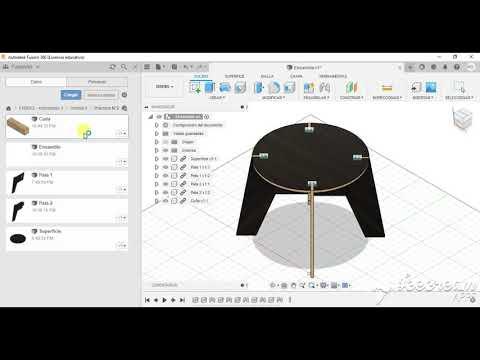Click the Save icon in top toolbar

pos(174,67)
